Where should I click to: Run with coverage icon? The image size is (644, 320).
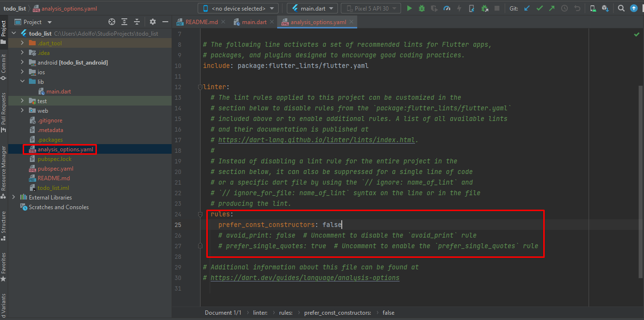(x=434, y=8)
